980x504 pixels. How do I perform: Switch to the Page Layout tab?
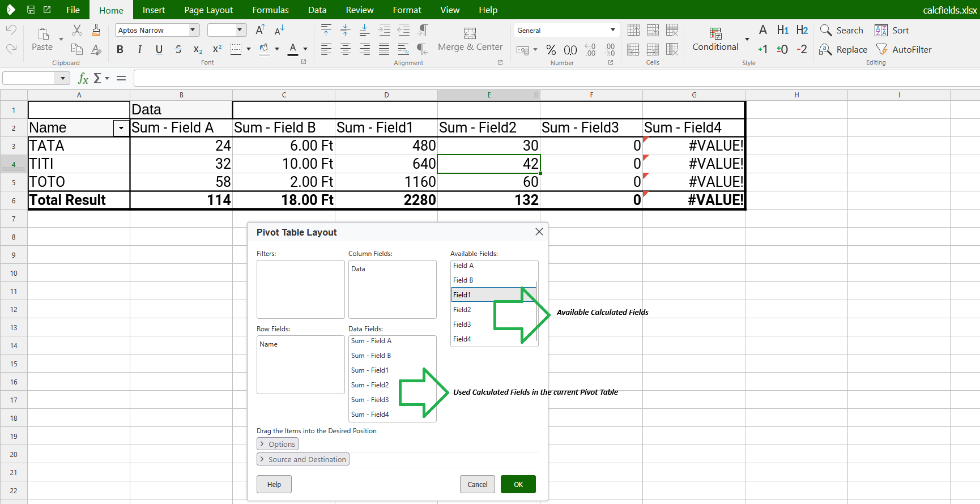(208, 10)
